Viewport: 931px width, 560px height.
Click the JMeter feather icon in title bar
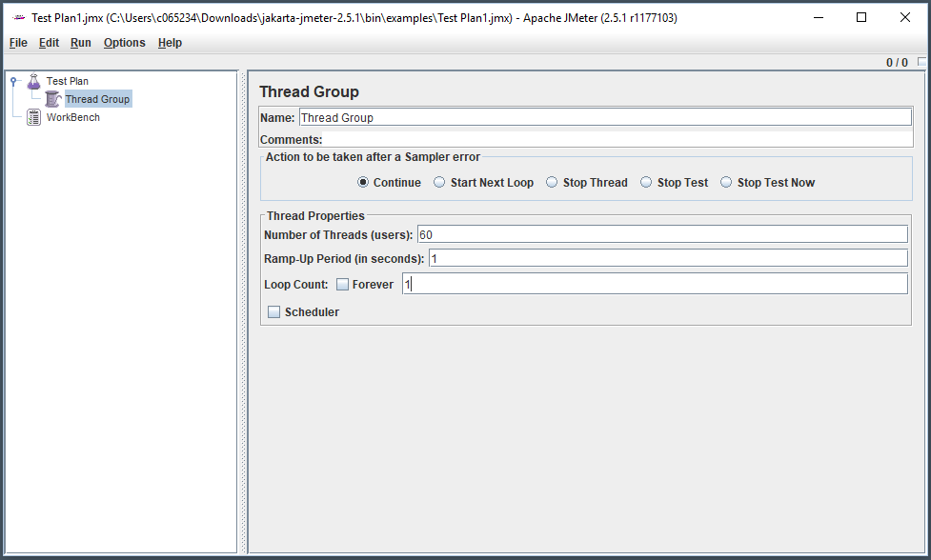point(17,17)
